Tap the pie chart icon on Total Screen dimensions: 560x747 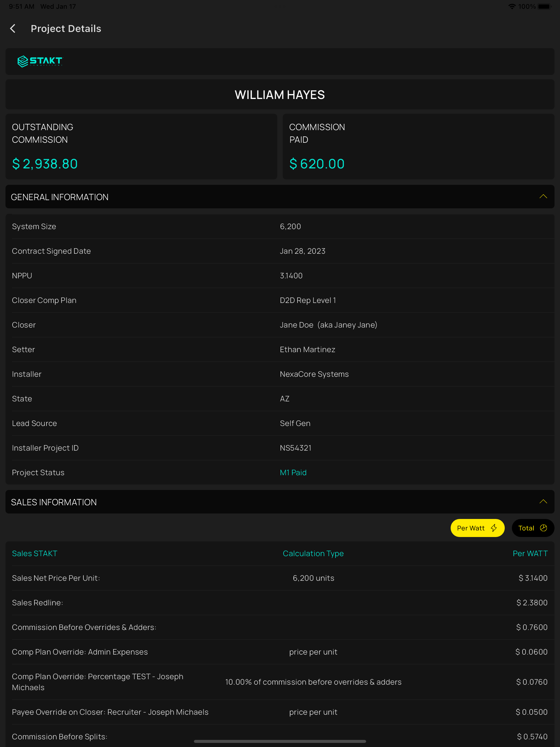(x=543, y=528)
